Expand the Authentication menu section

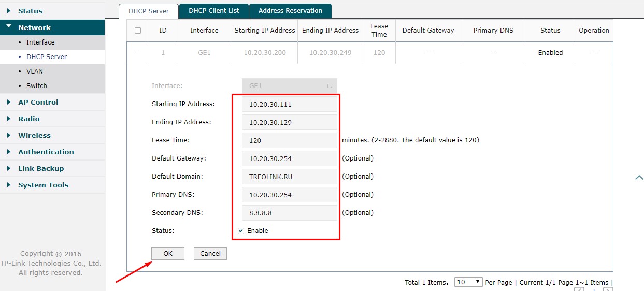click(x=9, y=152)
